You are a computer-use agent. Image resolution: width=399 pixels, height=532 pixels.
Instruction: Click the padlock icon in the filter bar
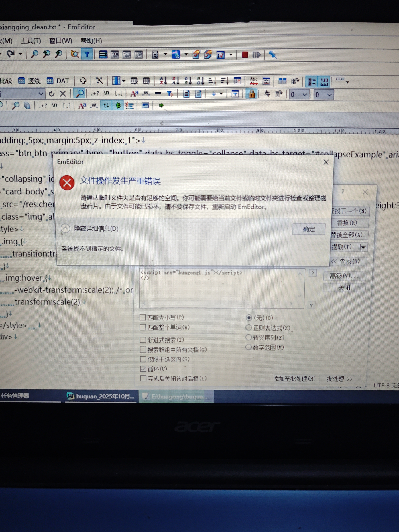pyautogui.click(x=252, y=94)
